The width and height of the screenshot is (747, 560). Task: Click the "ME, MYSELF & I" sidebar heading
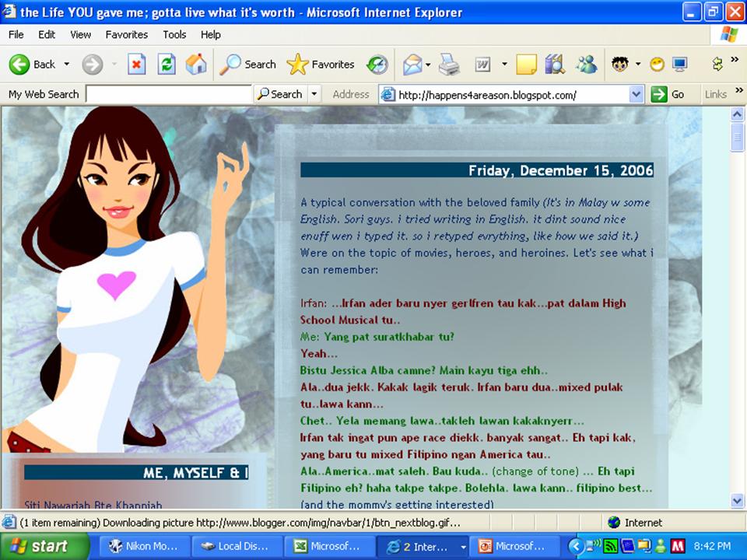(x=195, y=473)
